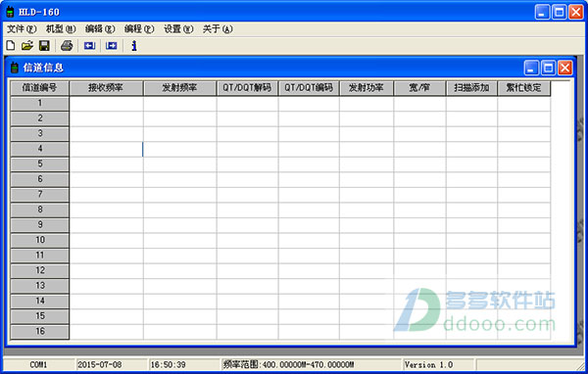Open the 机型(M) menu
This screenshot has width=588, height=374.
(x=61, y=28)
